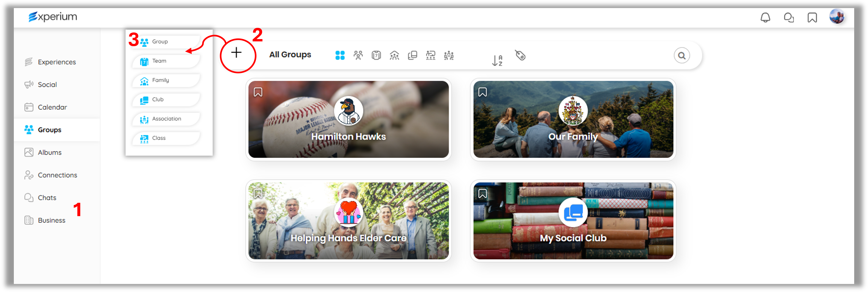Filter groups by Team jersey icon

point(376,55)
